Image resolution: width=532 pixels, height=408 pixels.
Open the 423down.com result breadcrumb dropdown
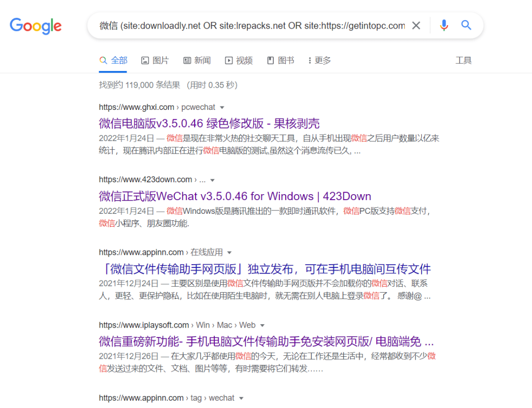tap(212, 179)
